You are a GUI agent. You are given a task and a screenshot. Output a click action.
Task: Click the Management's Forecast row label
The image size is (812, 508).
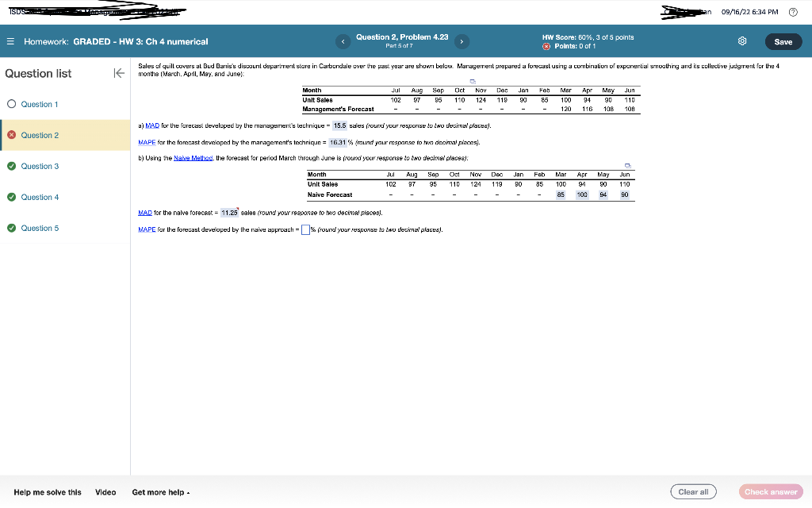pos(338,110)
